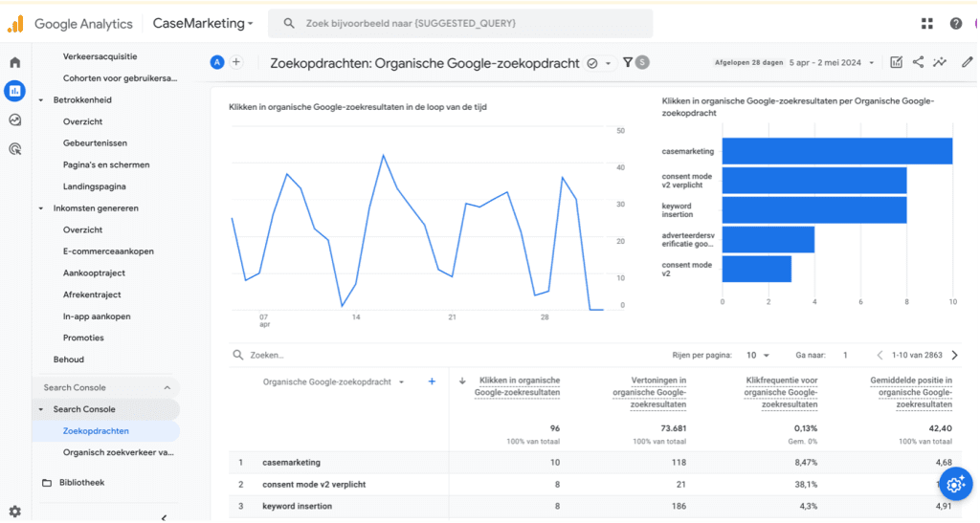Share this report icon

(918, 62)
